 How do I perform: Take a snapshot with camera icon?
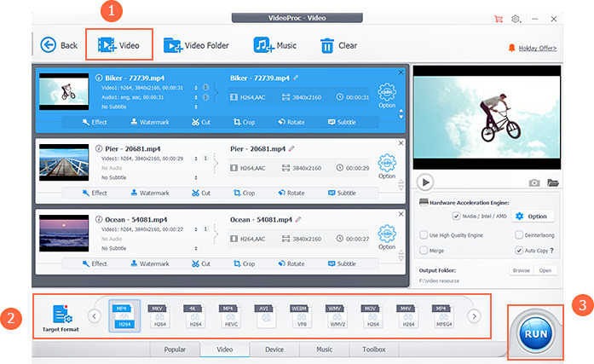point(534,183)
